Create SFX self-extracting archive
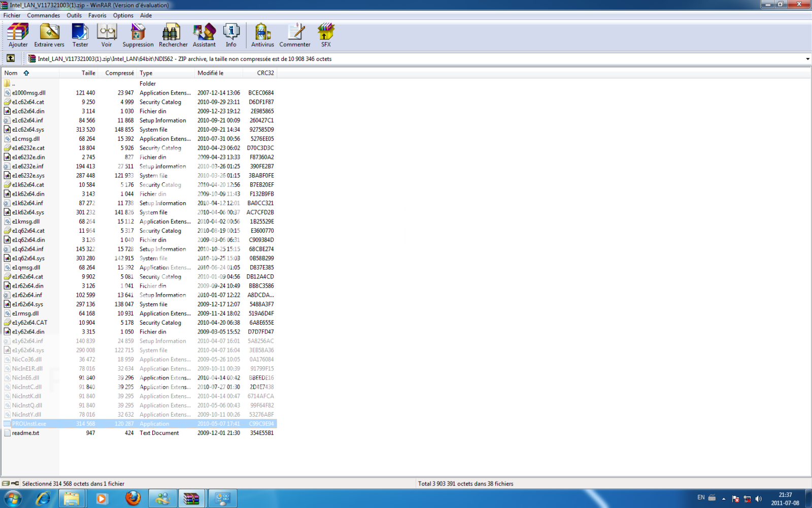812x508 pixels. (x=326, y=35)
